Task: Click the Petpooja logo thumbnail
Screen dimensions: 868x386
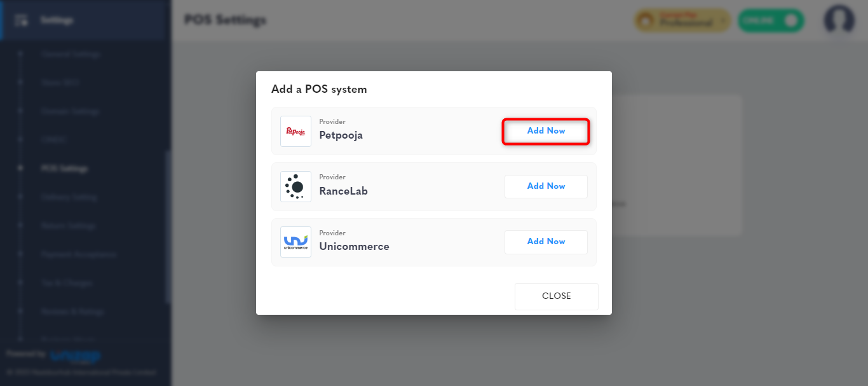Action: (295, 131)
